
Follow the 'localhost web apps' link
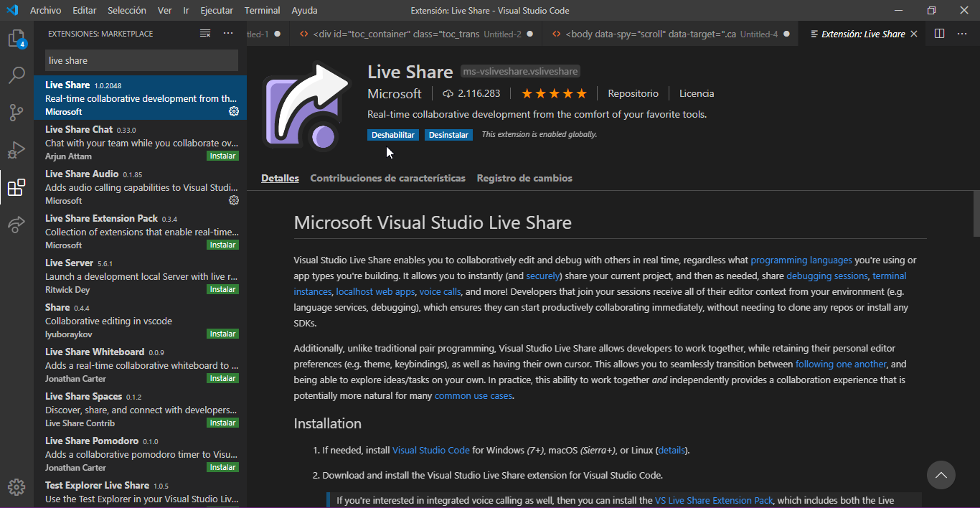[375, 291]
